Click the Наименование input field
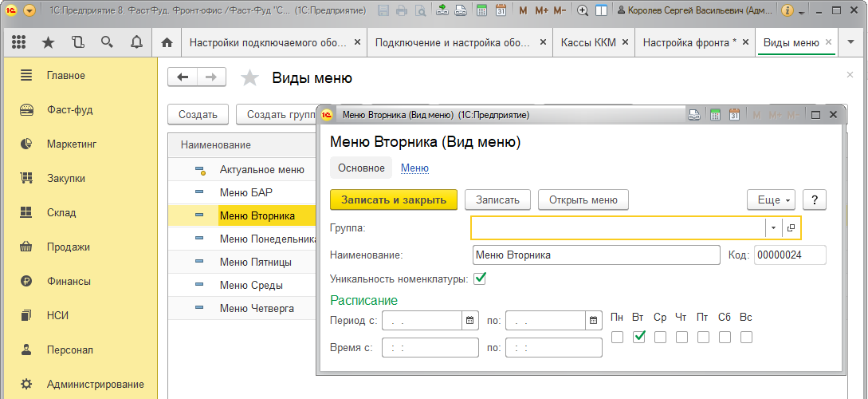868x399 pixels. (596, 255)
